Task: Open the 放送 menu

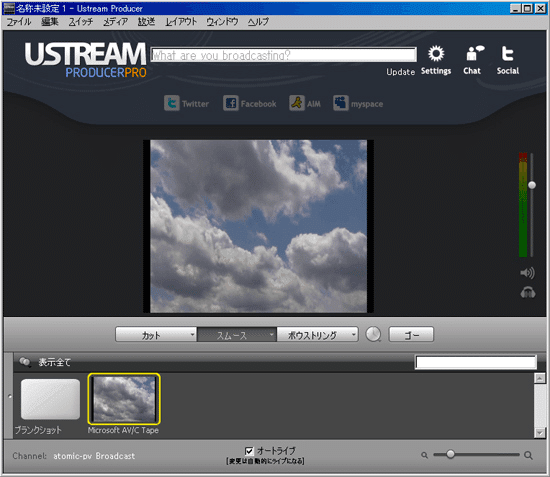Action: (146, 22)
